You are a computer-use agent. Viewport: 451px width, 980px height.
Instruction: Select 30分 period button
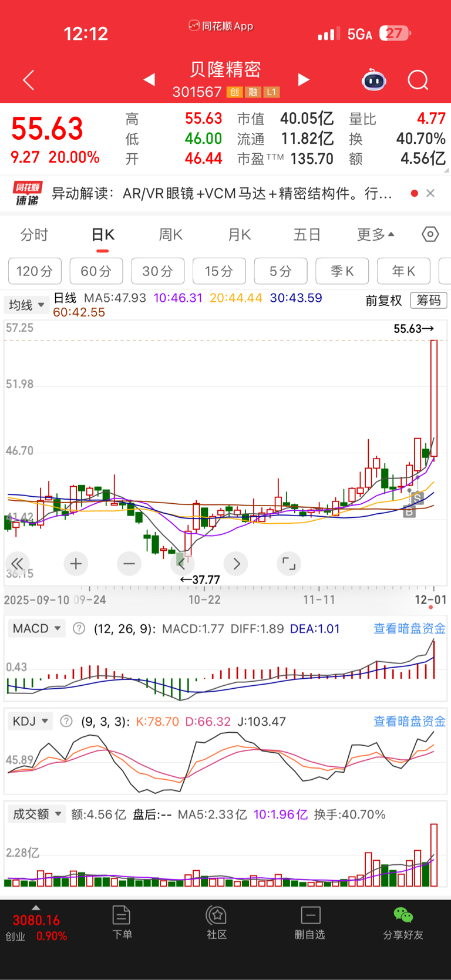[158, 271]
